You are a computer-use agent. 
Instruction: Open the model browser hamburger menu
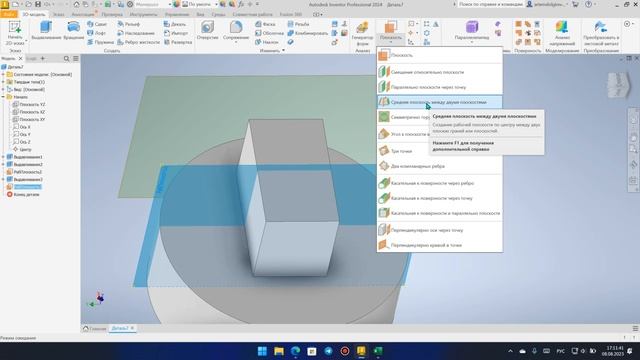coord(76,59)
